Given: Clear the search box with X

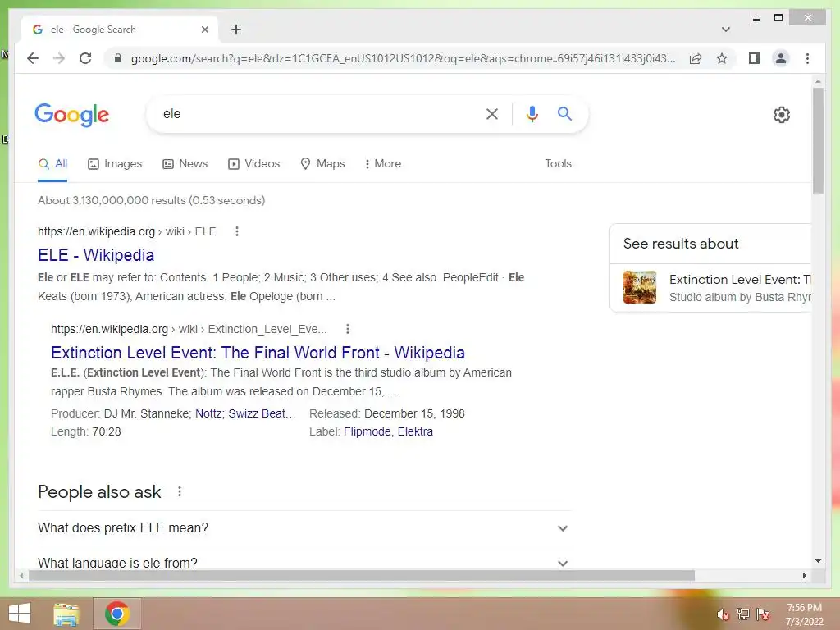Looking at the screenshot, I should click(x=492, y=113).
